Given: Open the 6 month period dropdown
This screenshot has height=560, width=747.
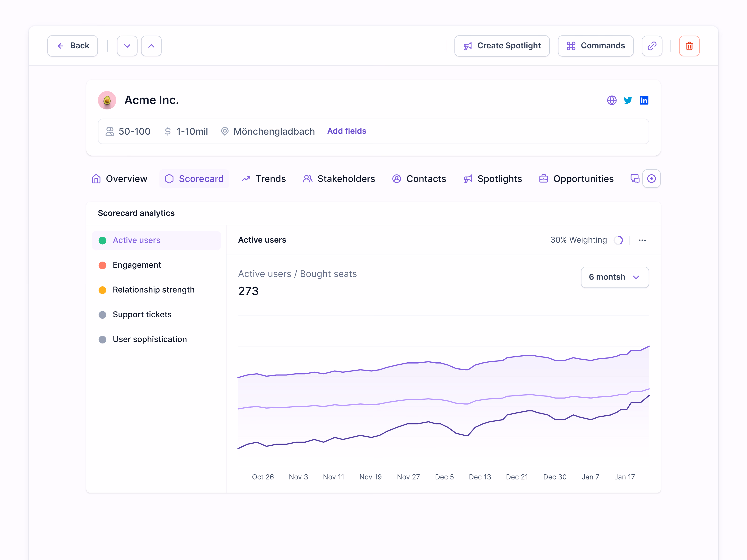Looking at the screenshot, I should click(x=615, y=277).
